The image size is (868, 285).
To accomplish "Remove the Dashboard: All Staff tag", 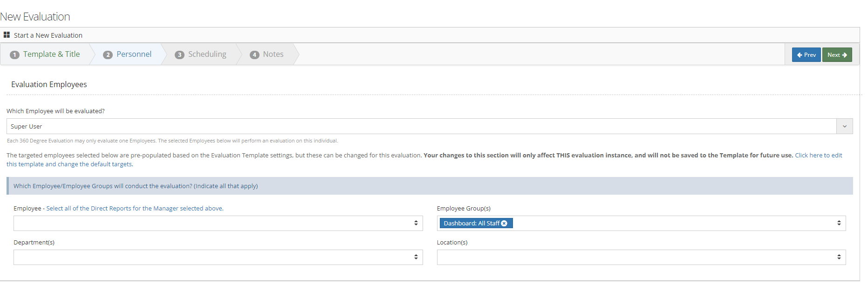I will pyautogui.click(x=504, y=224).
